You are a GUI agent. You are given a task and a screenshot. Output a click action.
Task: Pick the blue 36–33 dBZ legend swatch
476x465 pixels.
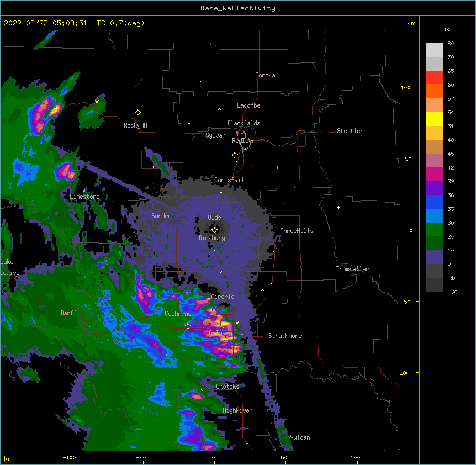(434, 202)
